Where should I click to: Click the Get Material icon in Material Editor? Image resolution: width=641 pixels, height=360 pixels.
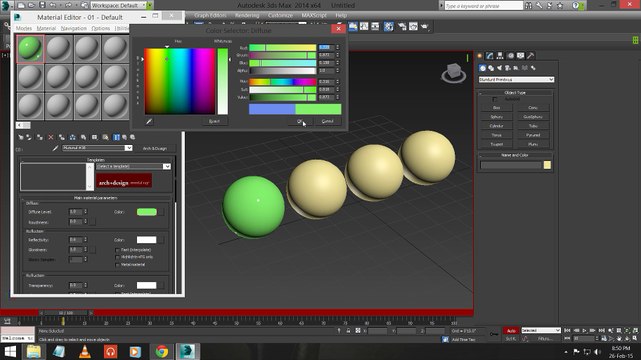coord(21,137)
